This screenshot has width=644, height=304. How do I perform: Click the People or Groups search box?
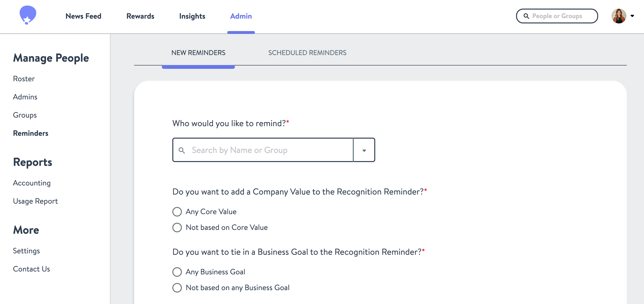point(557,16)
